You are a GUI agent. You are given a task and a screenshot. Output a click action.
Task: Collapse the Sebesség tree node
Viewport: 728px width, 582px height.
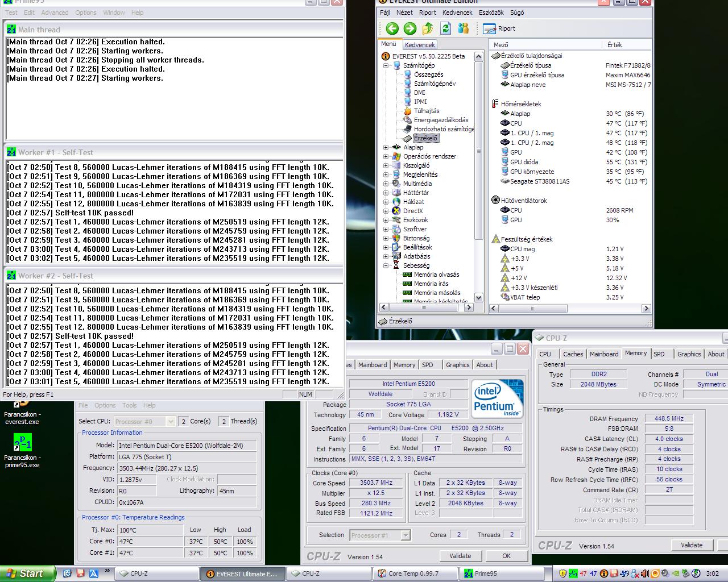(x=386, y=265)
